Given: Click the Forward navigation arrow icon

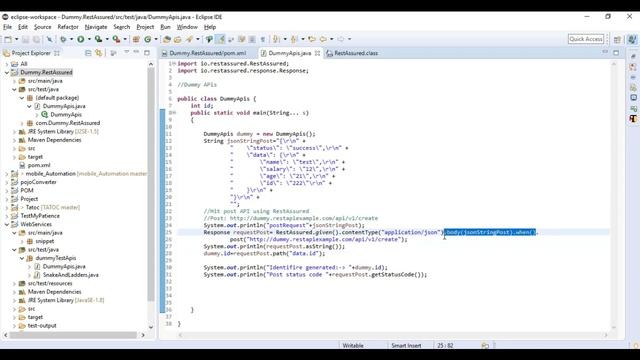Looking at the screenshot, I should pyautogui.click(x=341, y=39).
